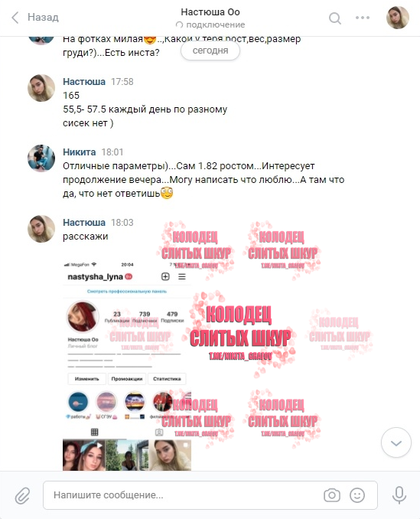Open search in conversation magnifier icon

tap(334, 18)
